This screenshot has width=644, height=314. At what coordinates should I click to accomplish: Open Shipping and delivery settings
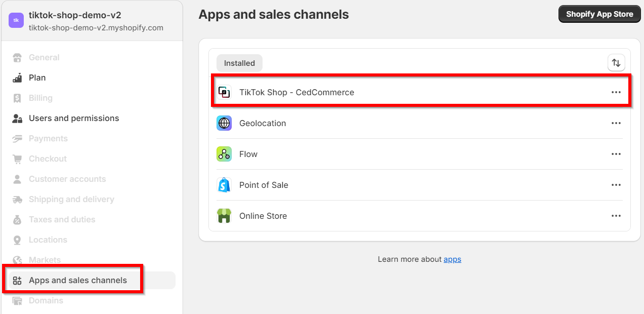coord(71,199)
